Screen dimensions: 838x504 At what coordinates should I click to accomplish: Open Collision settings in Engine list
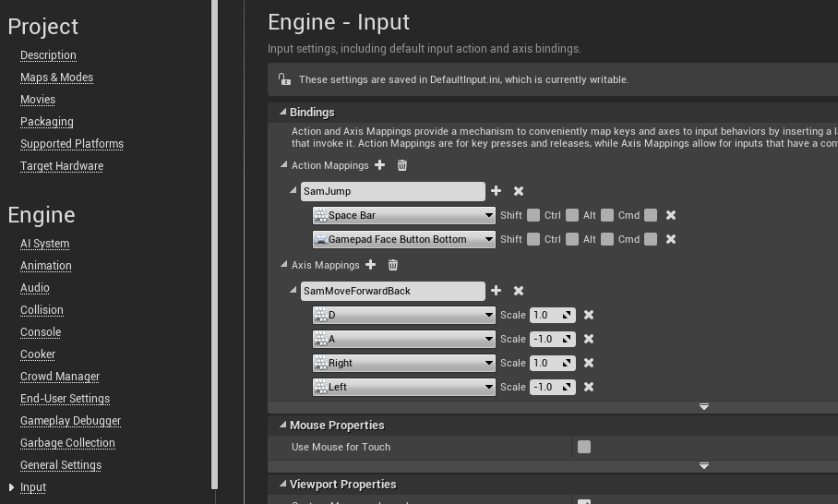[x=42, y=310]
